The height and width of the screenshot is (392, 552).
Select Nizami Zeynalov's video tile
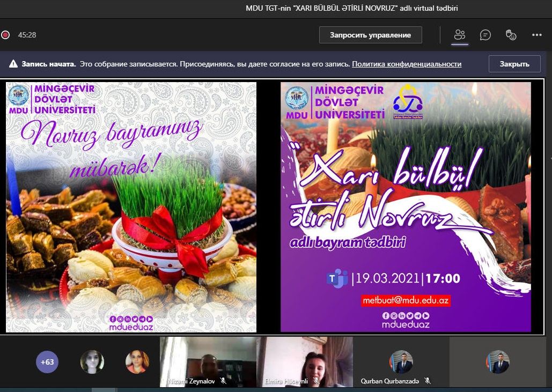(x=208, y=360)
